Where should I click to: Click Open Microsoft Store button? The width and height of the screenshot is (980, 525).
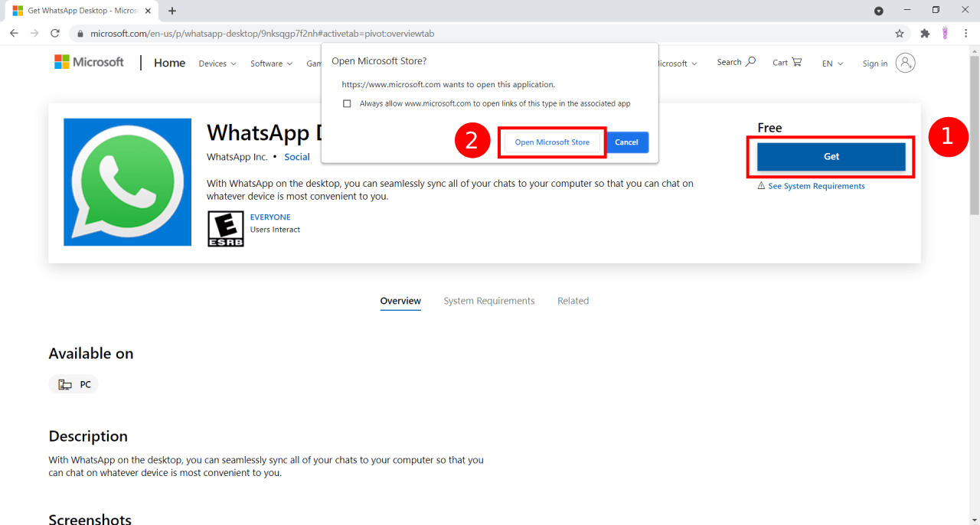pos(552,142)
